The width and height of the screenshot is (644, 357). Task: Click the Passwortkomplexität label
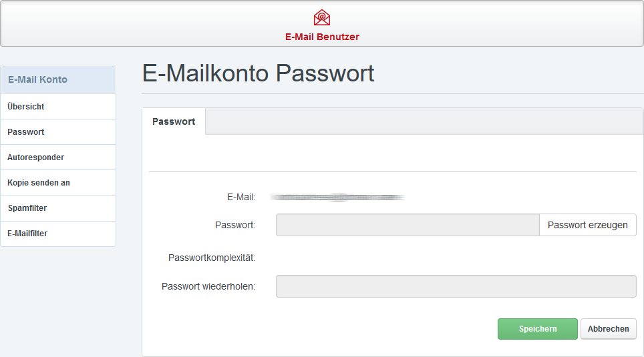point(212,258)
